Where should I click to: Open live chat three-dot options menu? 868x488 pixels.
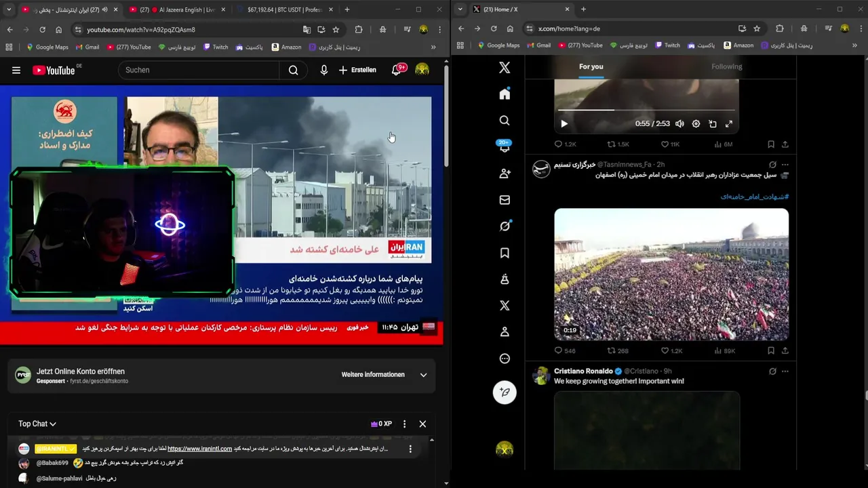coord(404,424)
